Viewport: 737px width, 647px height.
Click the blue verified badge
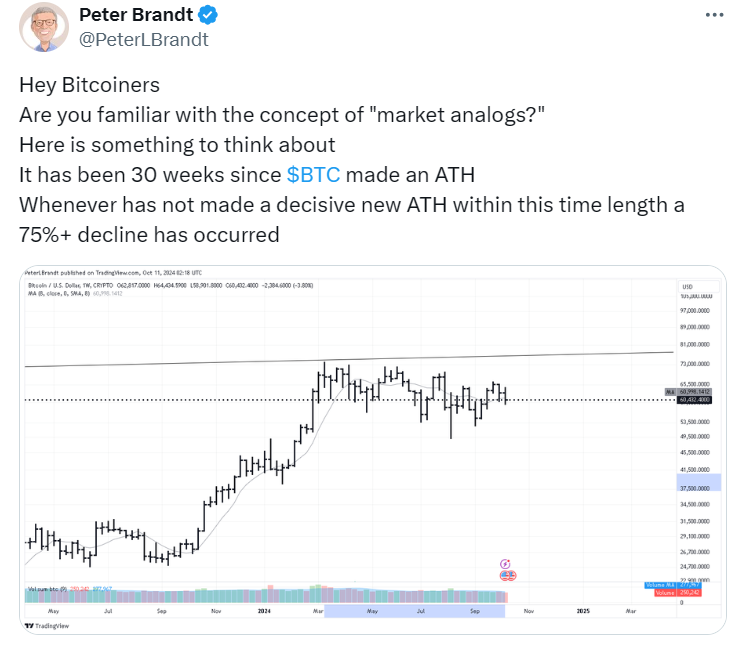click(x=207, y=15)
